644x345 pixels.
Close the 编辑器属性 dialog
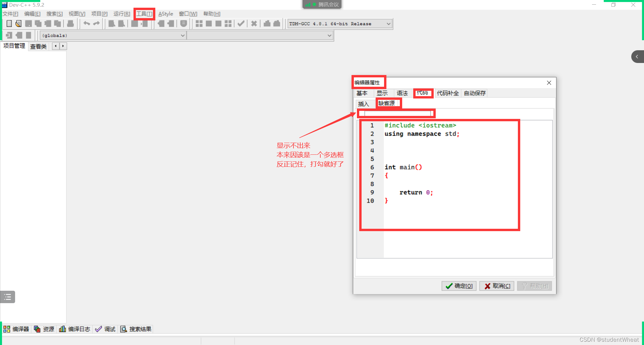(549, 83)
